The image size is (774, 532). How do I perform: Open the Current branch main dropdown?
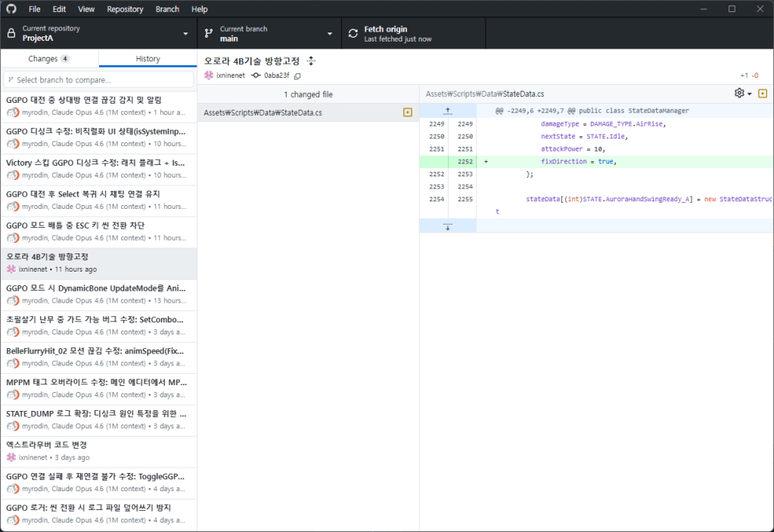[x=268, y=33]
